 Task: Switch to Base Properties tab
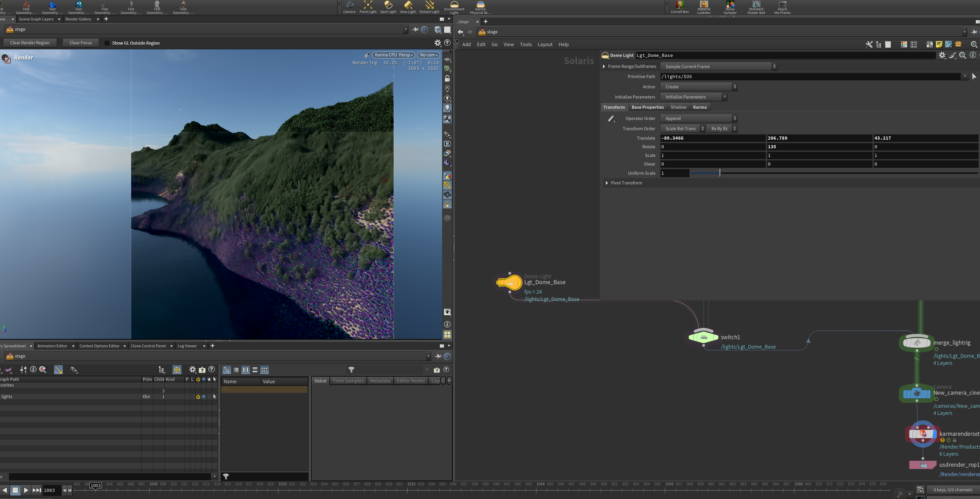(x=648, y=107)
